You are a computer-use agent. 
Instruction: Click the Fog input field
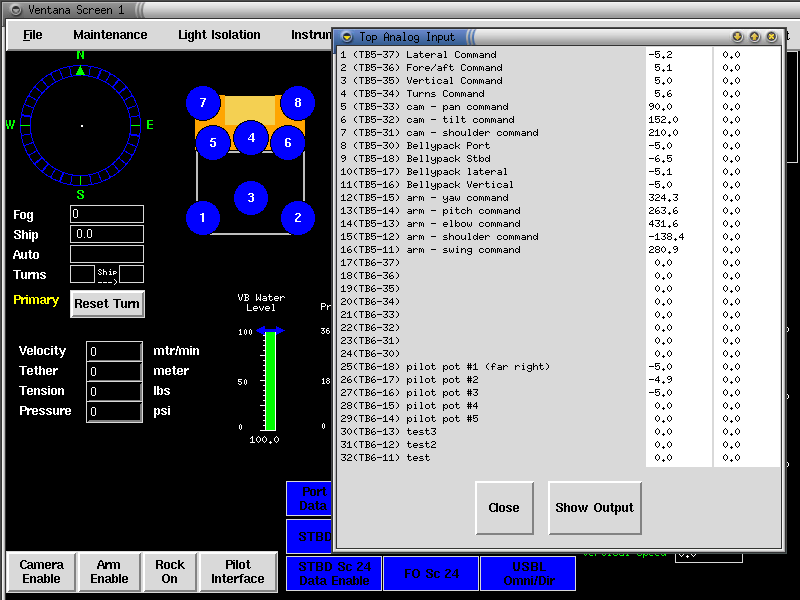pyautogui.click(x=107, y=214)
